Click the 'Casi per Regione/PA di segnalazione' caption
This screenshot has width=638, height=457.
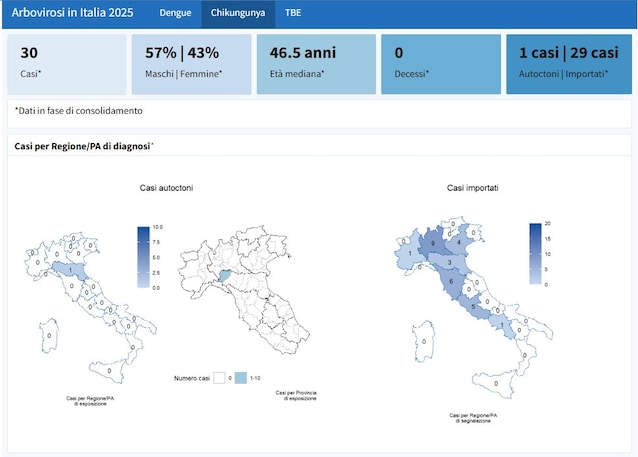473,418
